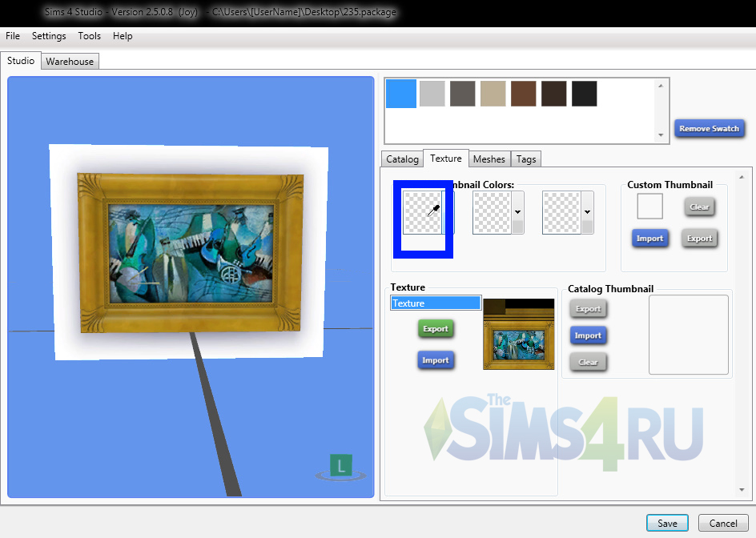The height and width of the screenshot is (538, 756).
Task: Open the Catalog tab
Action: click(402, 159)
